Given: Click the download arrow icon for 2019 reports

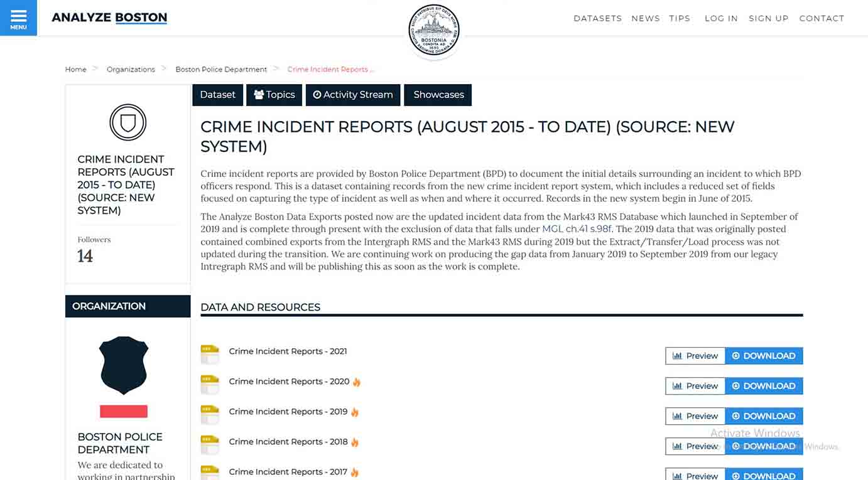Looking at the screenshot, I should pyautogui.click(x=735, y=416).
